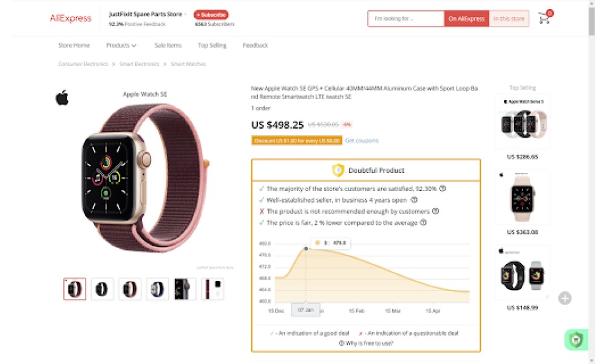Click the Get coupons link
The image size is (607, 364).
coord(362,140)
